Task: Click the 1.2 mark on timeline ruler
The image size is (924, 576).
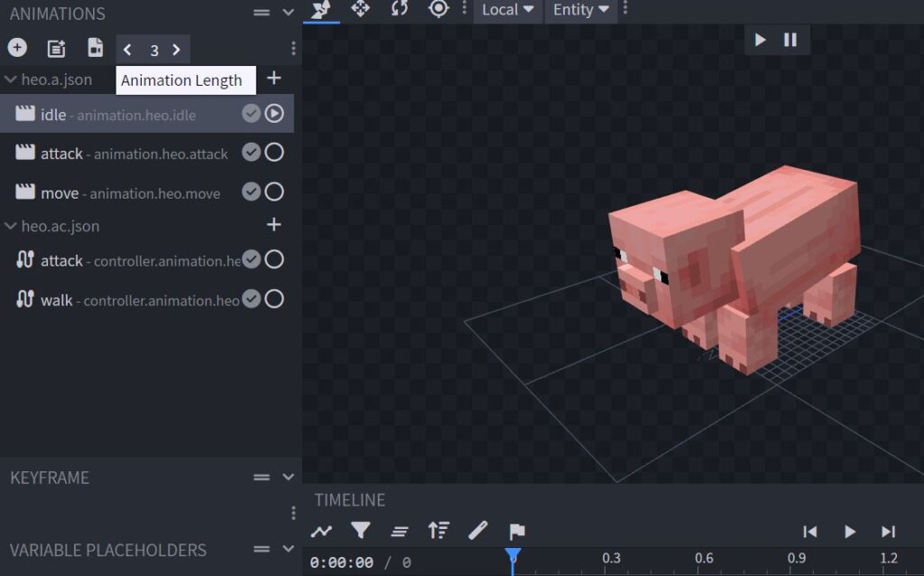Action: 889,558
